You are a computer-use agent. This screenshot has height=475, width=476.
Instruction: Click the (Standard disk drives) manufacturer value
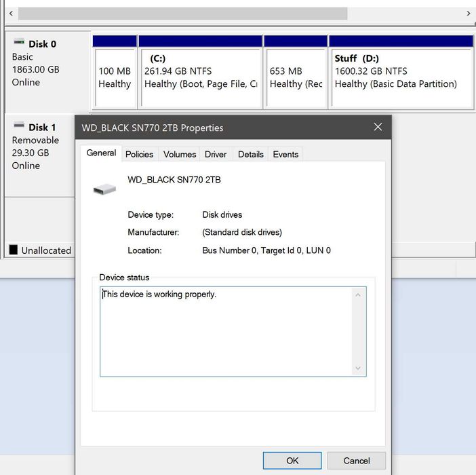(242, 232)
